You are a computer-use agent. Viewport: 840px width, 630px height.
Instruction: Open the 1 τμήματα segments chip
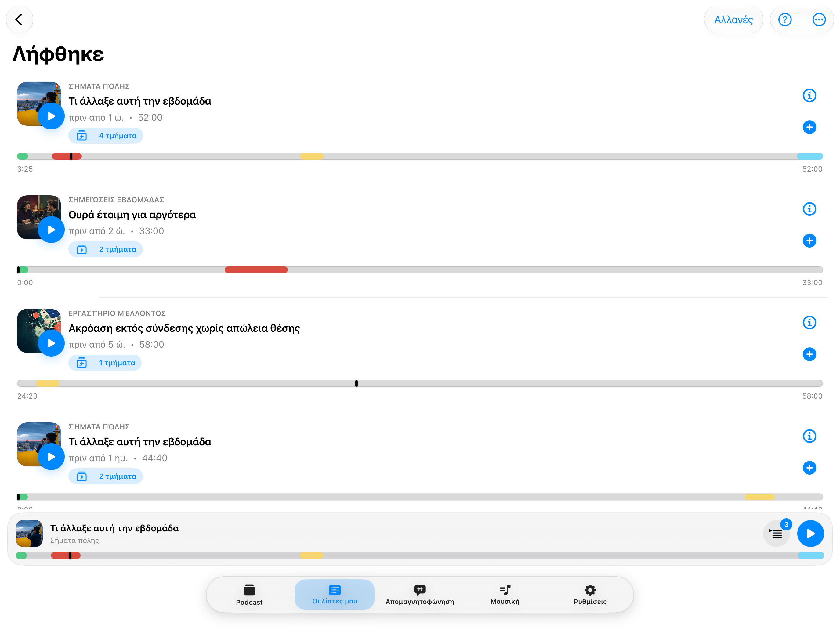tap(105, 363)
